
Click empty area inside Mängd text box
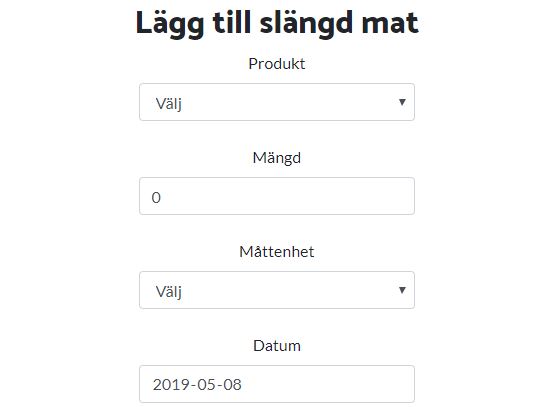pos(289,196)
